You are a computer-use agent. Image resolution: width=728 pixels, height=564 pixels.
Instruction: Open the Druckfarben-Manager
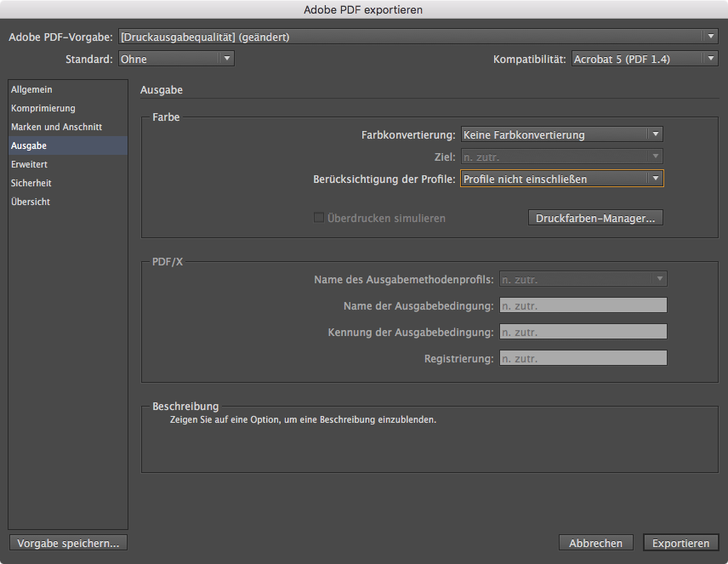pyautogui.click(x=595, y=218)
